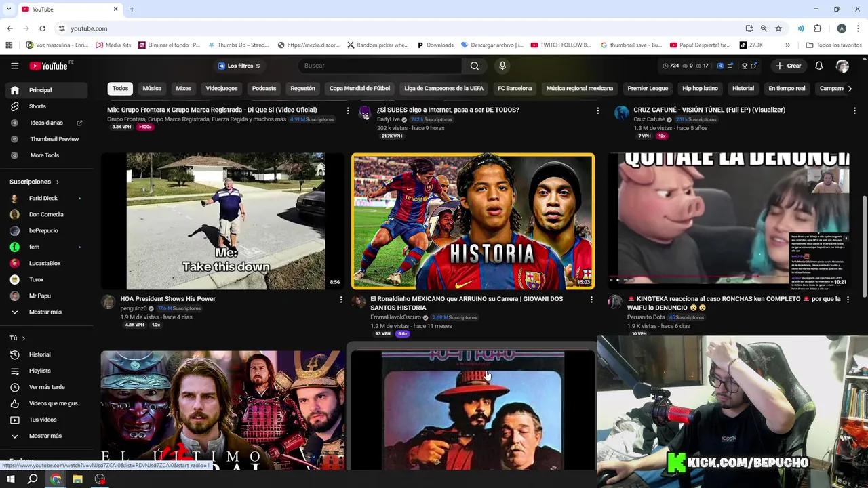This screenshot has height=488, width=868.
Task: Open the Downloads bookmark
Action: 435,45
